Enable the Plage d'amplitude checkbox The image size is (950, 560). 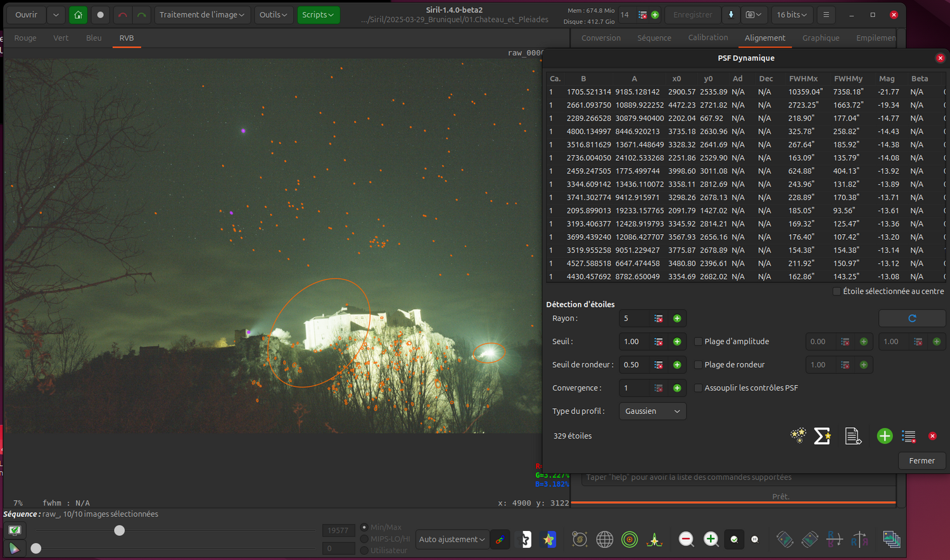(699, 342)
